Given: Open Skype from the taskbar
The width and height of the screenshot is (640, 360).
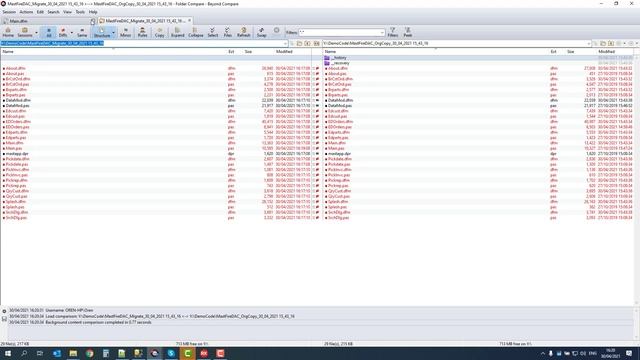Looking at the screenshot, I should [x=171, y=353].
